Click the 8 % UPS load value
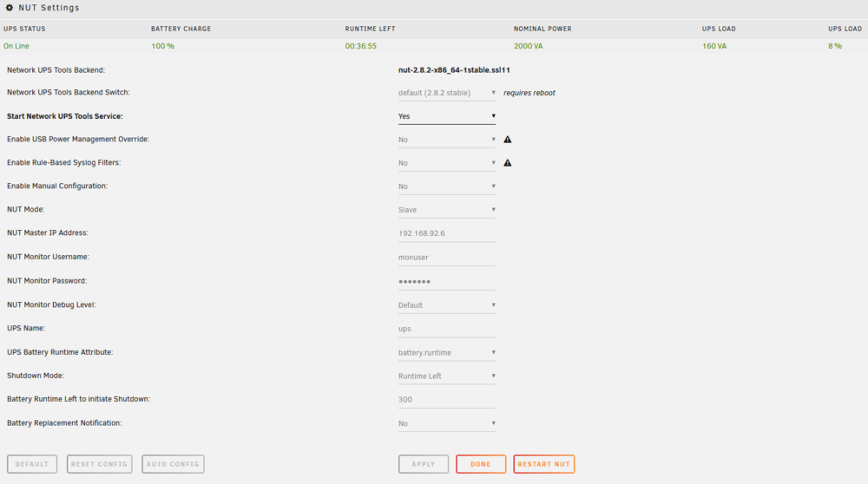The height and width of the screenshot is (484, 868). pos(835,46)
